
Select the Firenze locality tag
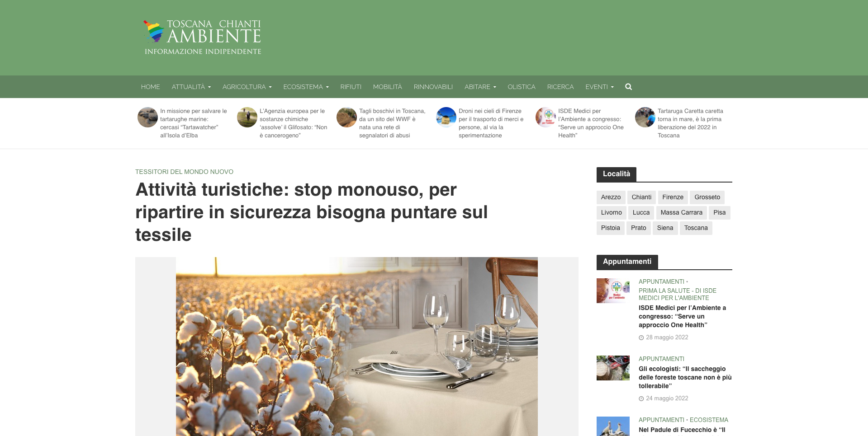(673, 197)
